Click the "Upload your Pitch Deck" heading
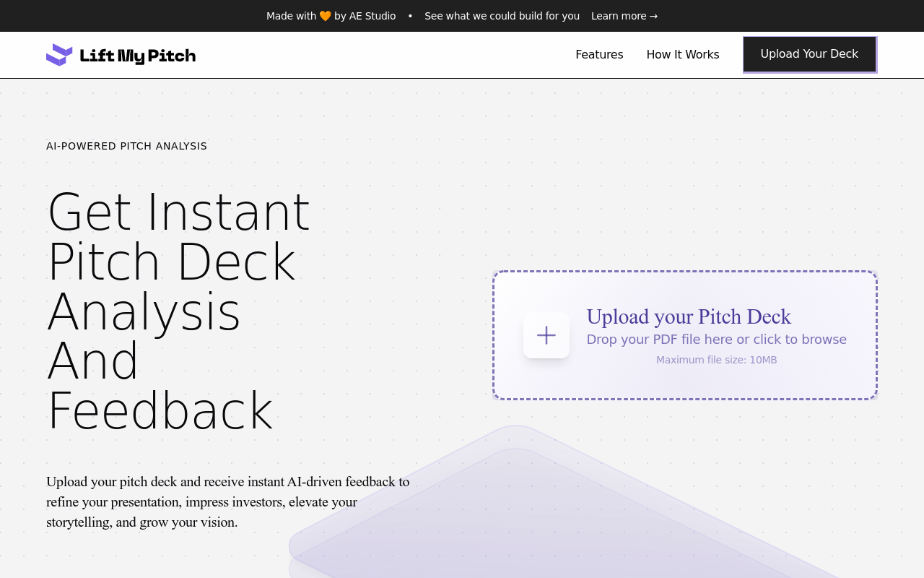924x578 pixels. tap(689, 317)
